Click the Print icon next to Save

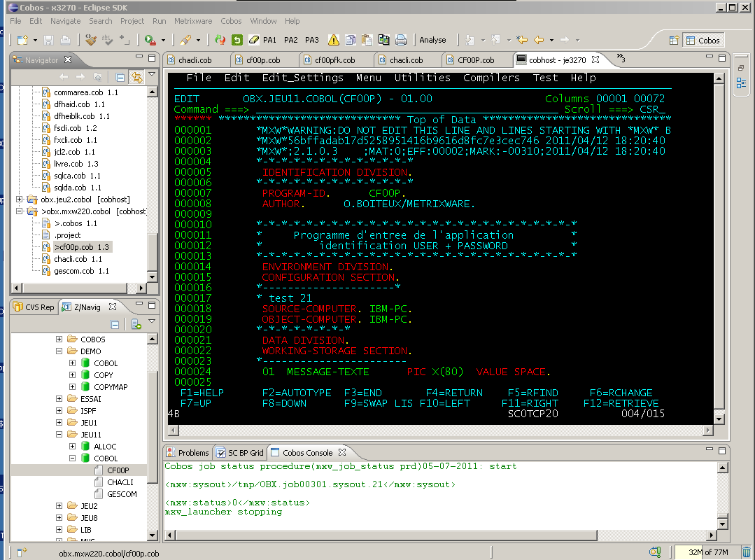click(66, 41)
